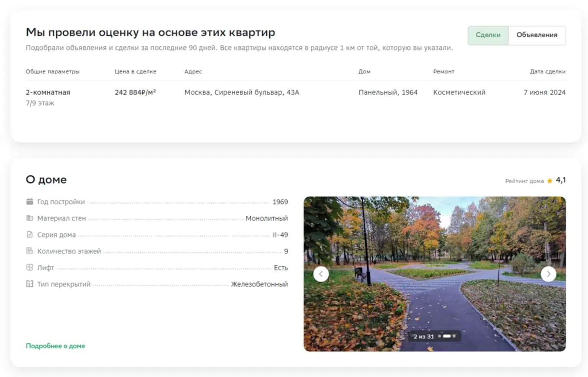
Task: Click the price 242 884₽/м²
Action: click(135, 92)
